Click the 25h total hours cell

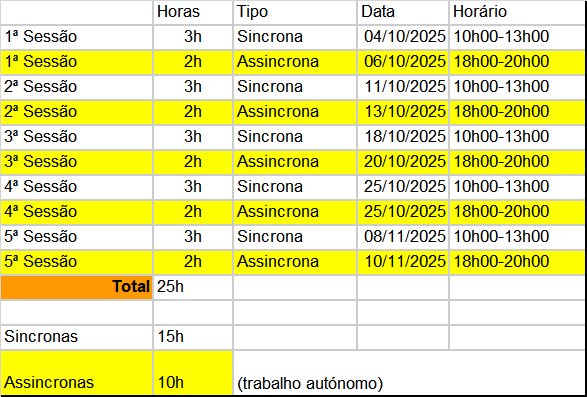[193, 287]
